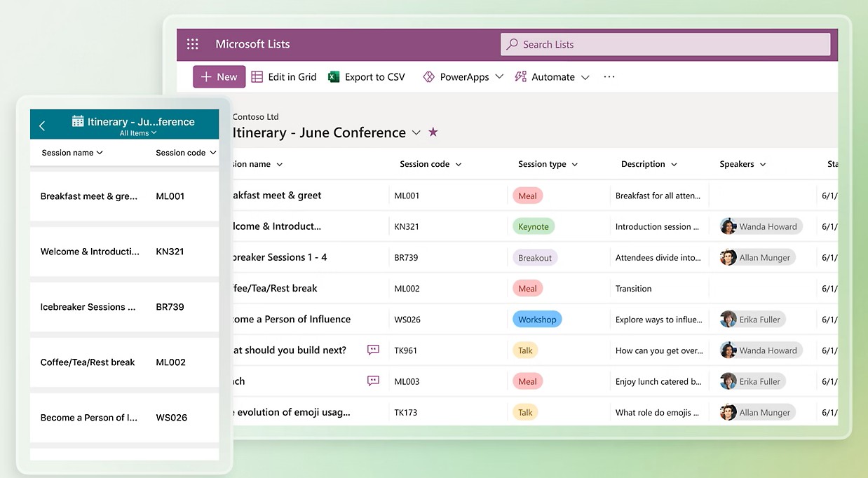Create a new item with the New button
Image resolution: width=868 pixels, height=478 pixels.
coord(219,77)
